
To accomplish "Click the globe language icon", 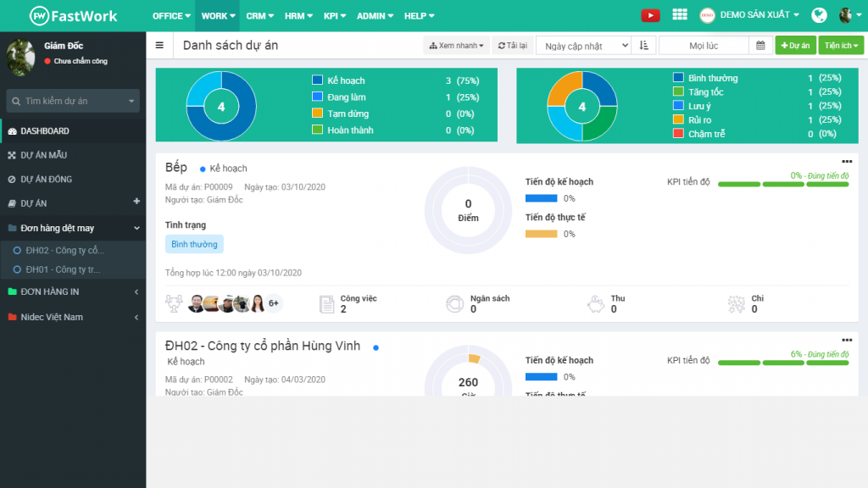I will pos(819,15).
